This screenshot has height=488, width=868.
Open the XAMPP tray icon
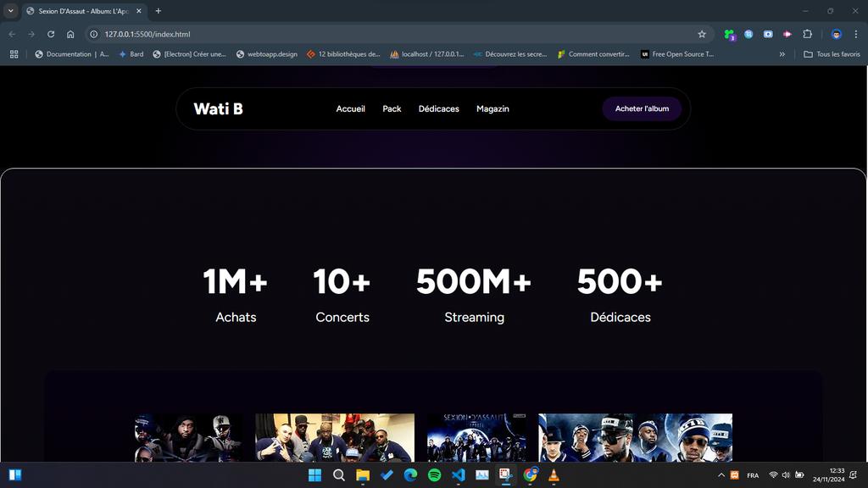(735, 475)
